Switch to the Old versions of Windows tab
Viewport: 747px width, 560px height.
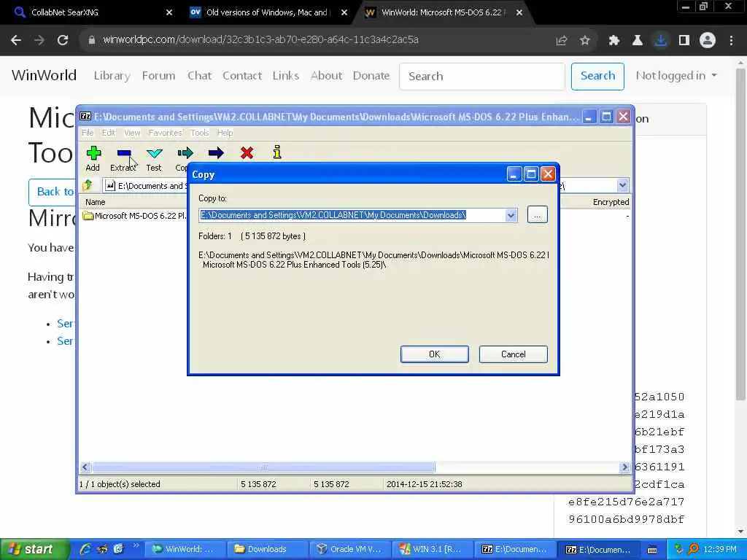pos(267,12)
